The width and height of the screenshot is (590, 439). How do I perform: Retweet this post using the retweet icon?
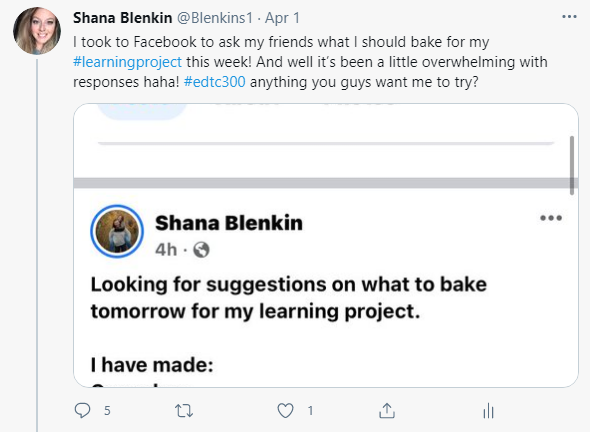(184, 411)
